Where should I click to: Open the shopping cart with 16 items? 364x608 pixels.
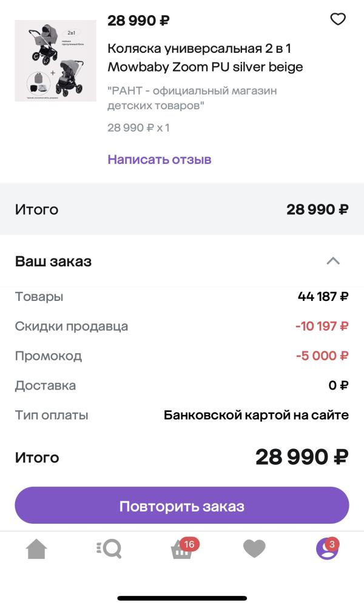[182, 549]
